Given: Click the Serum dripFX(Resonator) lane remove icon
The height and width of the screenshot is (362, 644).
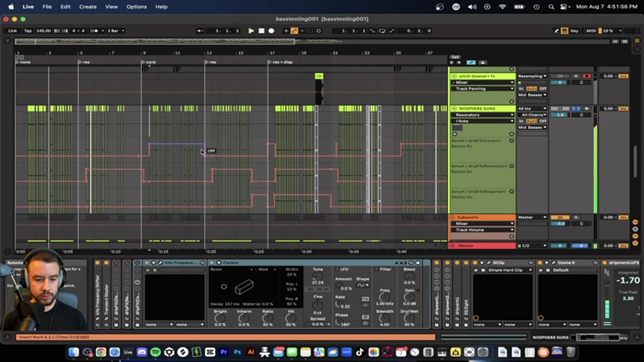Looking at the screenshot, I should click(512, 166).
